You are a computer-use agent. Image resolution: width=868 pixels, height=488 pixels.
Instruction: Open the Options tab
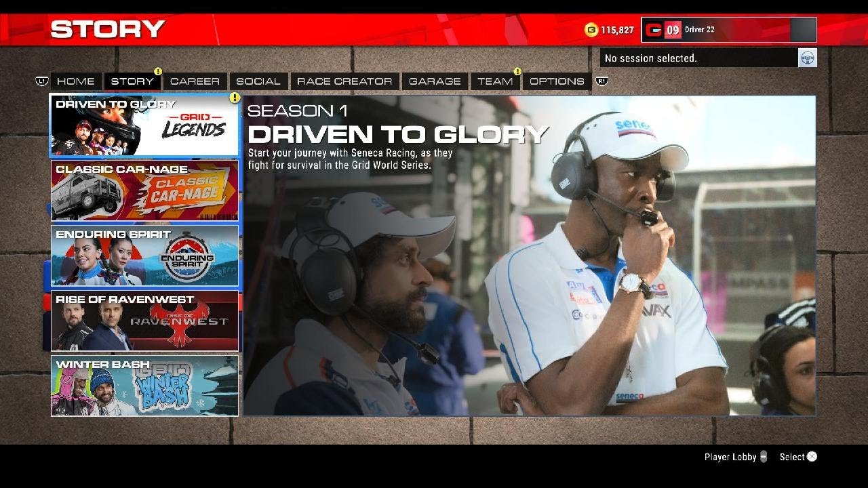tap(557, 81)
